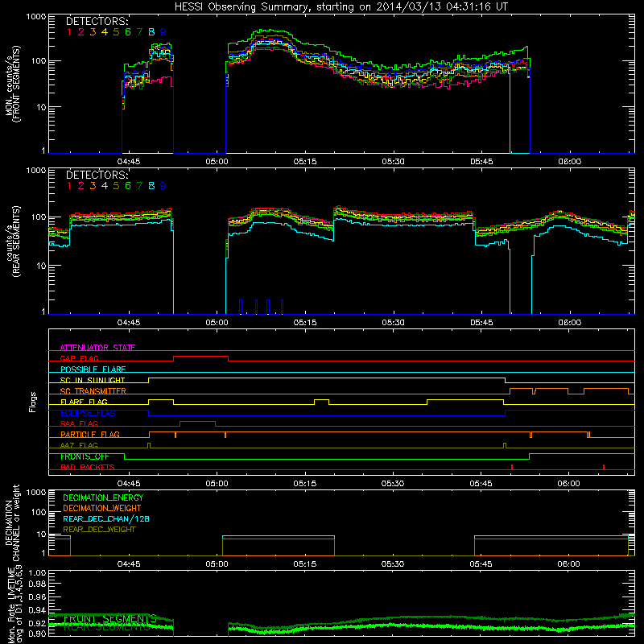644x644 pixels.
Task: Click the 05:45 tick under the Flags panel
Action: (481, 484)
